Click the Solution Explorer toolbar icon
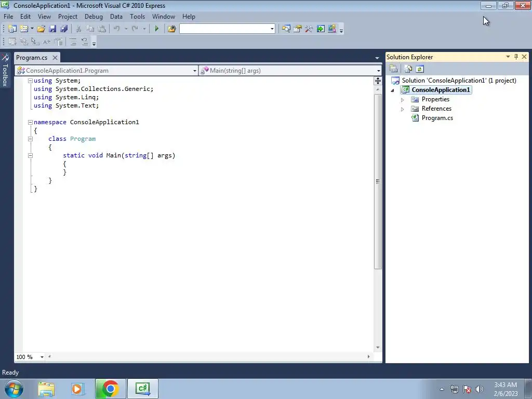The width and height of the screenshot is (532, 399). [x=286, y=29]
